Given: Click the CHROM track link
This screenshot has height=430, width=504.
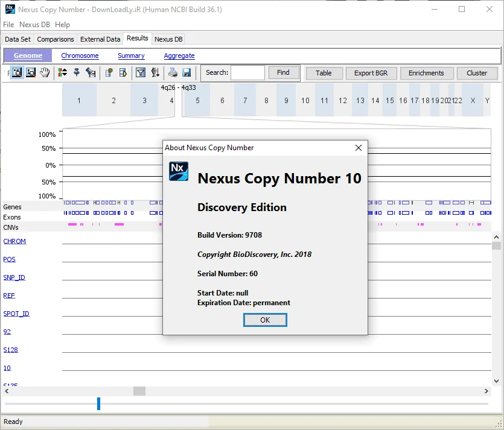Looking at the screenshot, I should (14, 241).
